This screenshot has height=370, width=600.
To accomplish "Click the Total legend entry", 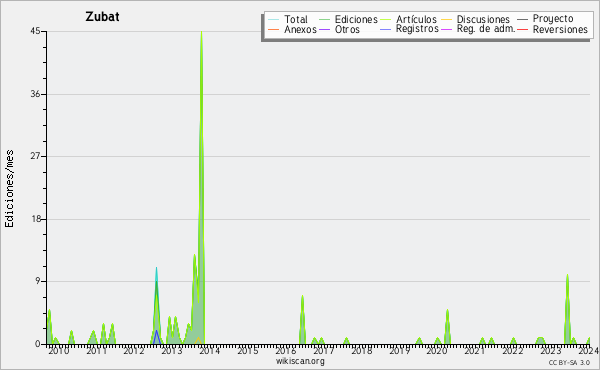I will [x=288, y=19].
